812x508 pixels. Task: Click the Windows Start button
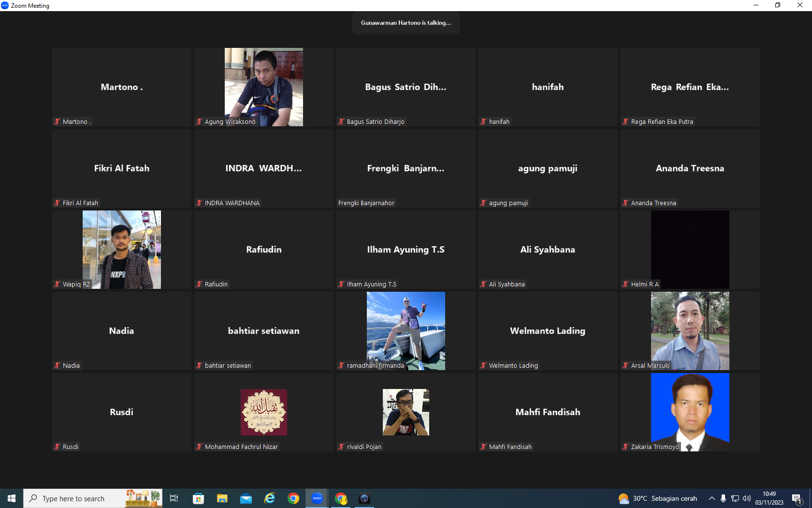tap(12, 498)
